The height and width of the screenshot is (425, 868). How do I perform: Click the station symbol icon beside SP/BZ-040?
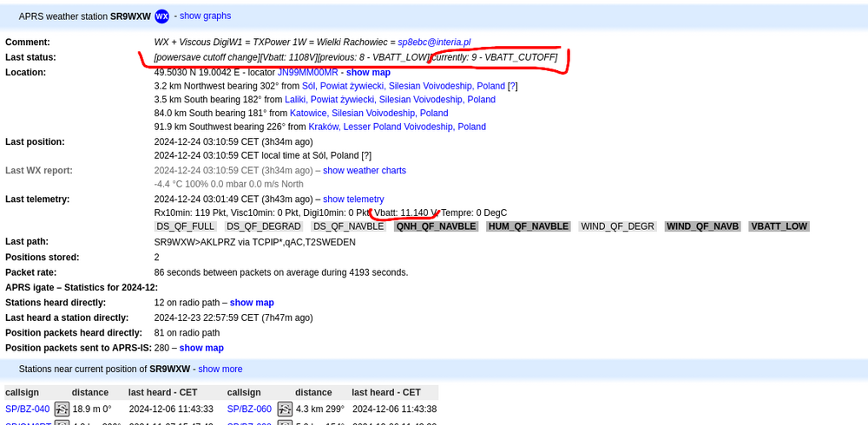62,409
